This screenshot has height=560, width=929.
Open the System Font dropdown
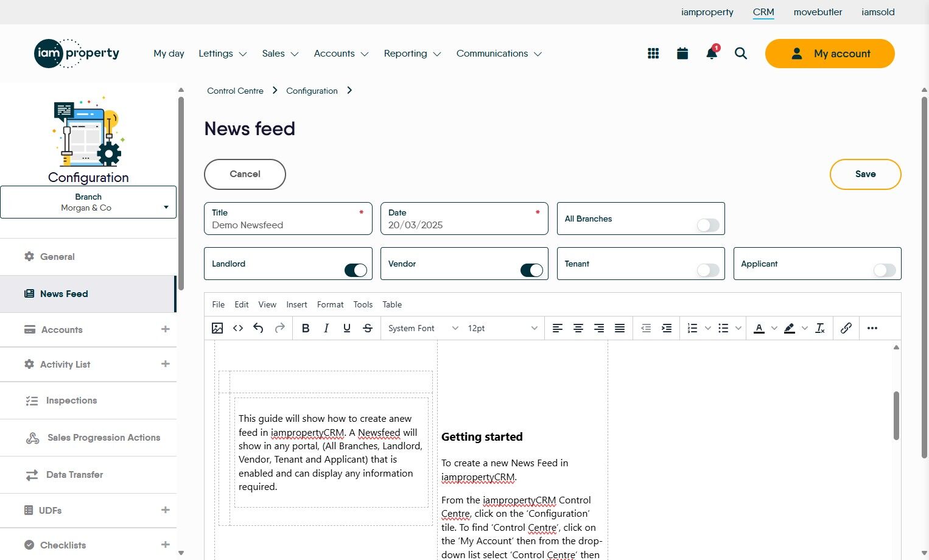423,328
